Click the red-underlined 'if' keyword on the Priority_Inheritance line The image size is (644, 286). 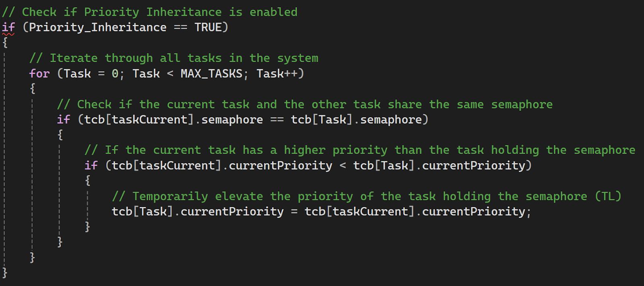tap(8, 27)
